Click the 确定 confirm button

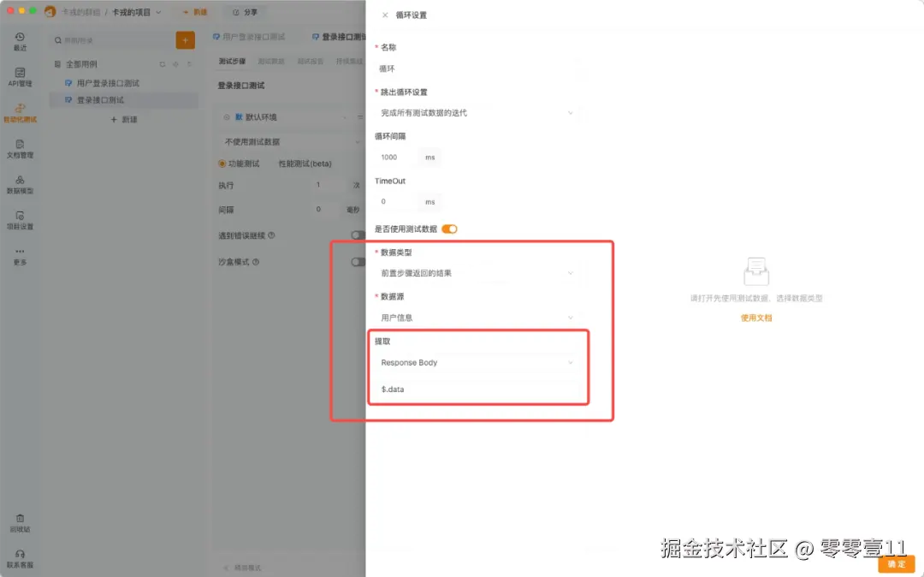897,564
